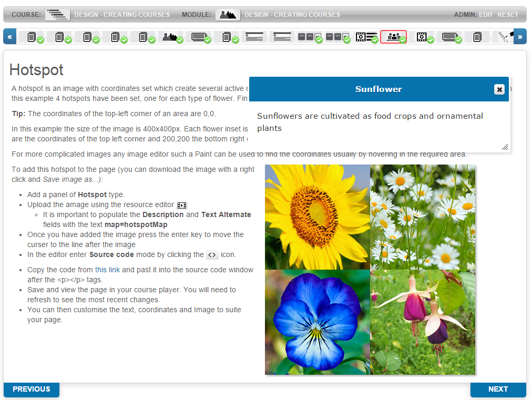Click the resource editor film icon in the instructions
The image size is (532, 400).
coord(182,206)
